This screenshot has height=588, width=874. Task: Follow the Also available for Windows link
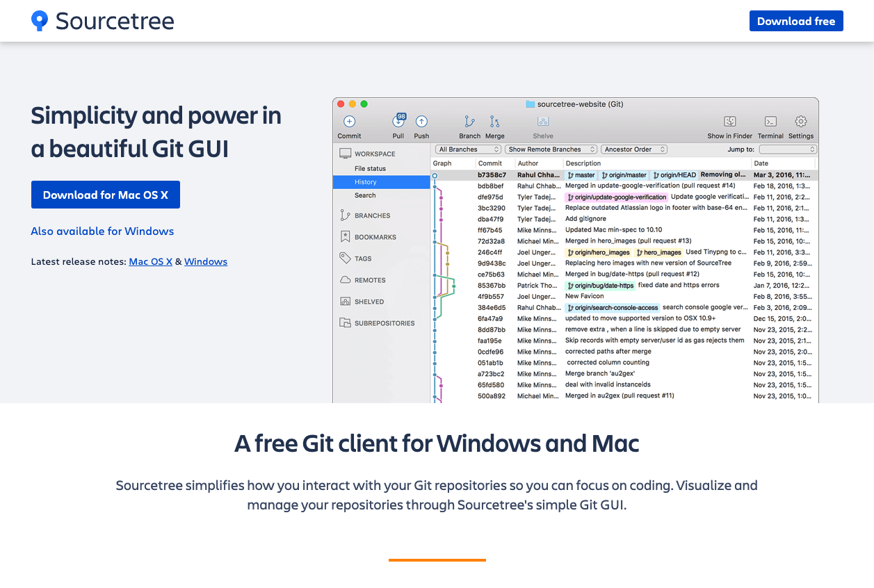[x=102, y=231]
